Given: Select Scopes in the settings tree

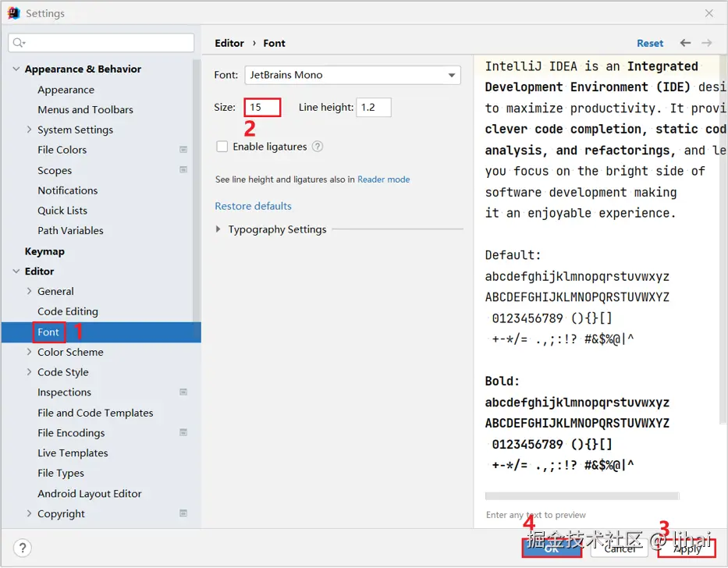Looking at the screenshot, I should [x=55, y=170].
